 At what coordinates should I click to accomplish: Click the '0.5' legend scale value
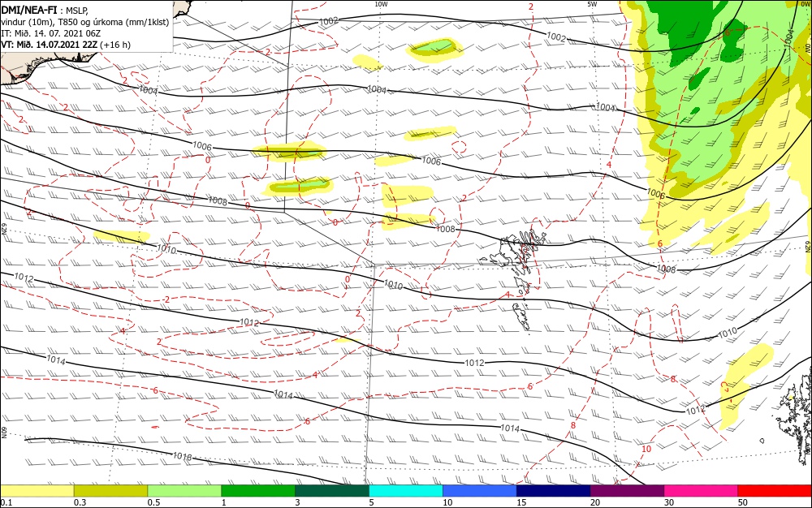pos(153,502)
